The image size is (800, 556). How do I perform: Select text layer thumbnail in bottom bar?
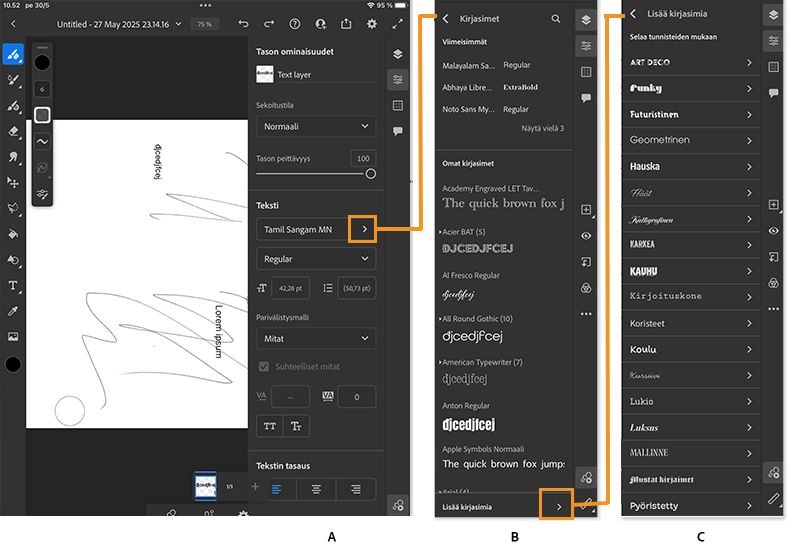[206, 486]
